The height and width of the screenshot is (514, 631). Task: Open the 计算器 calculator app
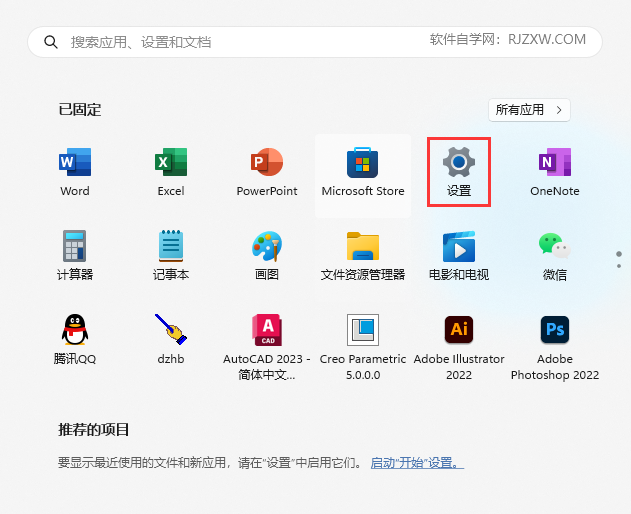point(75,255)
